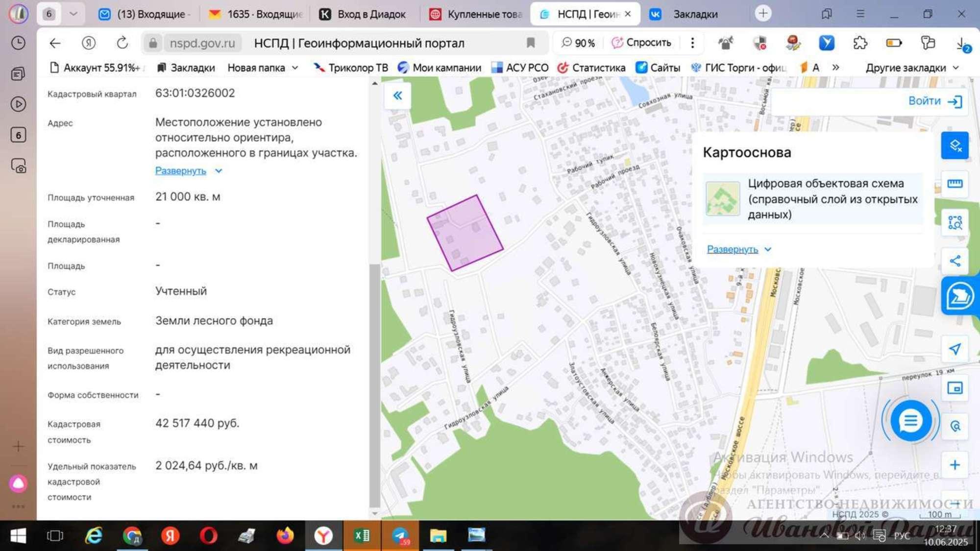Select cadastral quarter 63:01:0326002 text

(x=195, y=93)
